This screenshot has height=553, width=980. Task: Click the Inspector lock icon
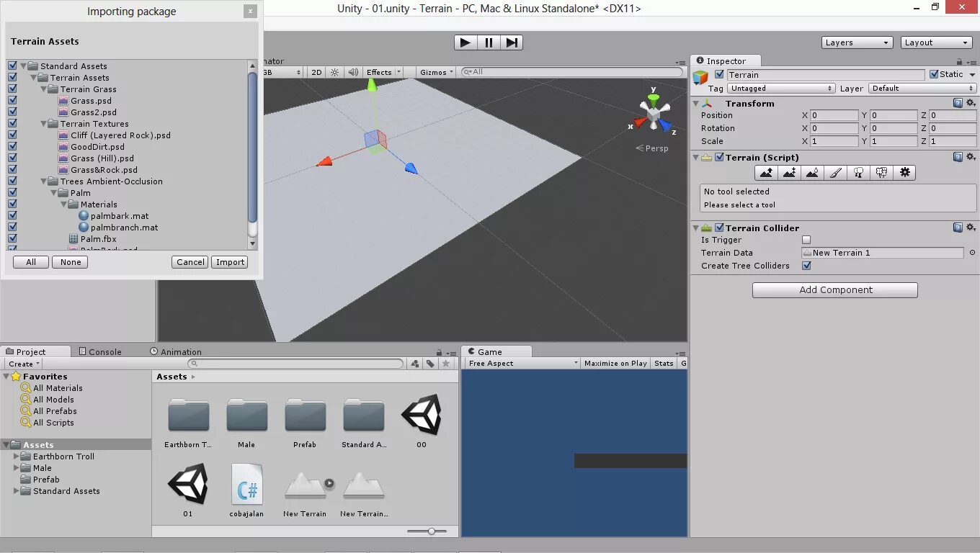(x=960, y=62)
